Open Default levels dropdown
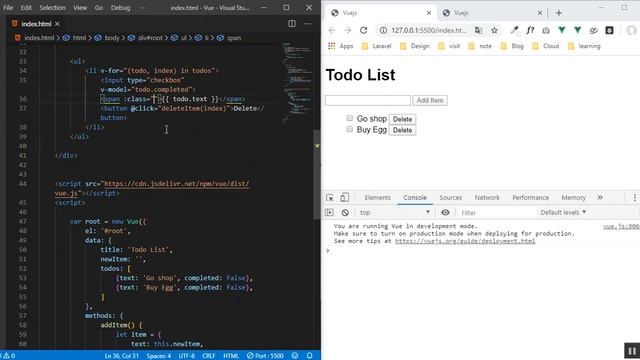 [563, 213]
